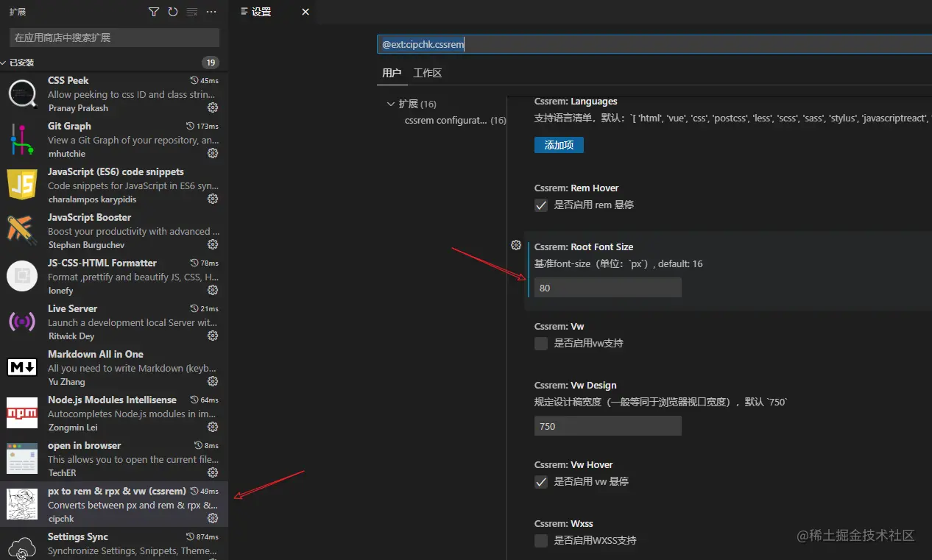Clear extensions search results icon
The image size is (932, 560).
pos(192,12)
